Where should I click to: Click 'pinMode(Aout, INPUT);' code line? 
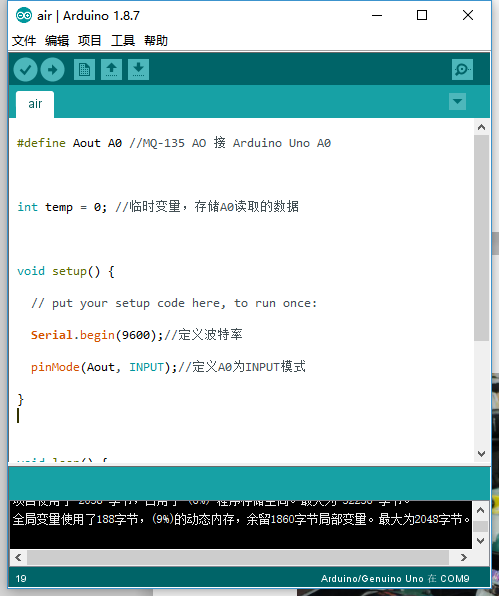click(168, 367)
